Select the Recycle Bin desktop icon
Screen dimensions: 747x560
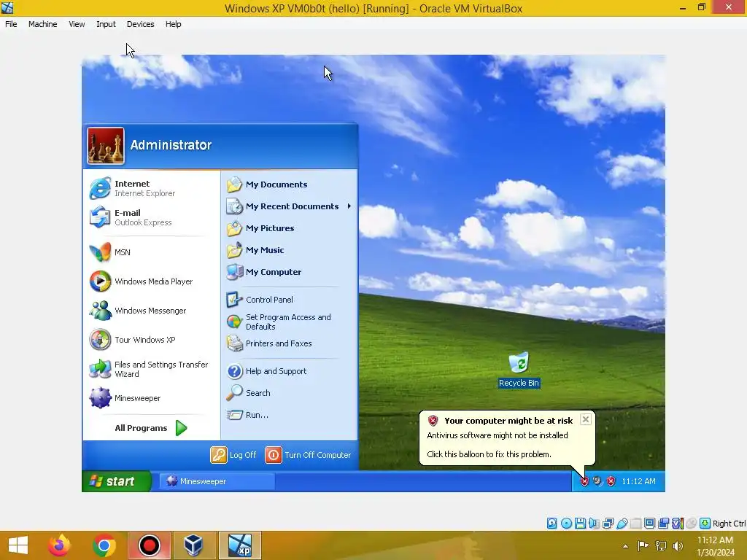tap(519, 370)
